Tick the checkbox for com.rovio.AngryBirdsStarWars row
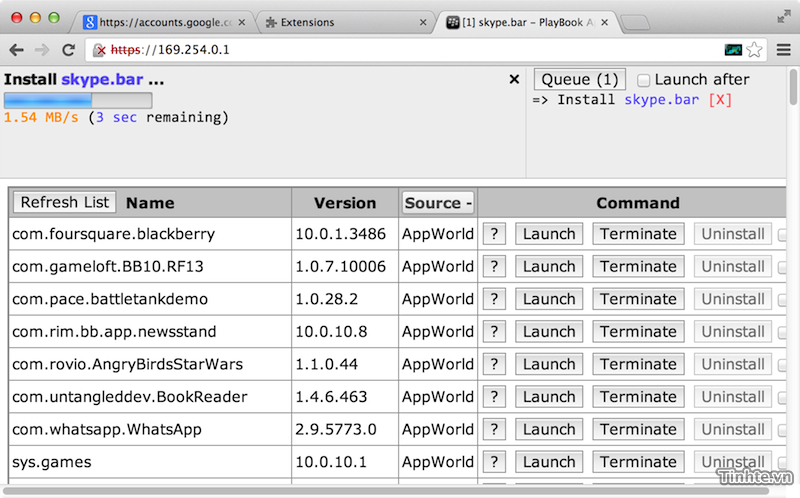Image resolution: width=800 pixels, height=498 pixels. pyautogui.click(x=782, y=365)
